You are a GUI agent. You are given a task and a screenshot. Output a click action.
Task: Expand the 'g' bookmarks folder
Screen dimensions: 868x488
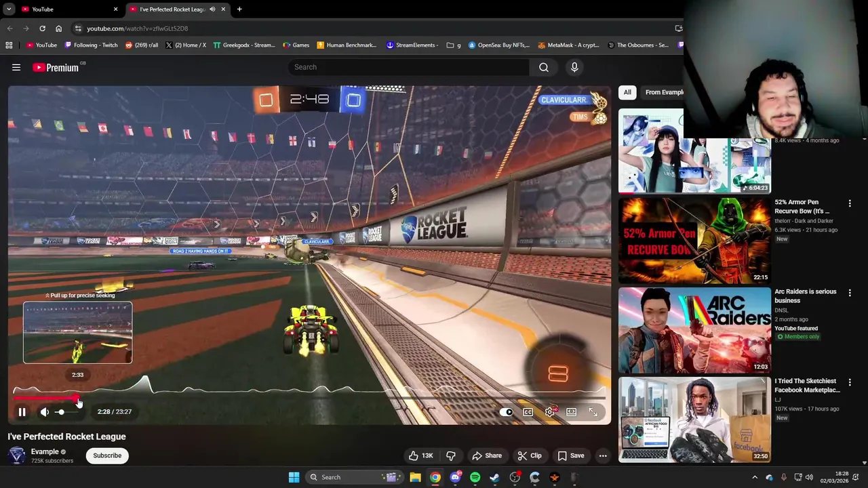[454, 45]
